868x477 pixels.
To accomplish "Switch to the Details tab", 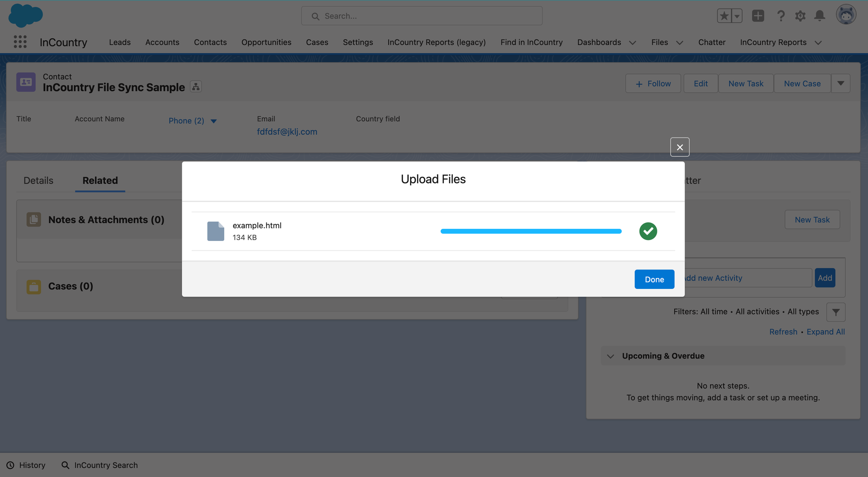I will click(38, 180).
